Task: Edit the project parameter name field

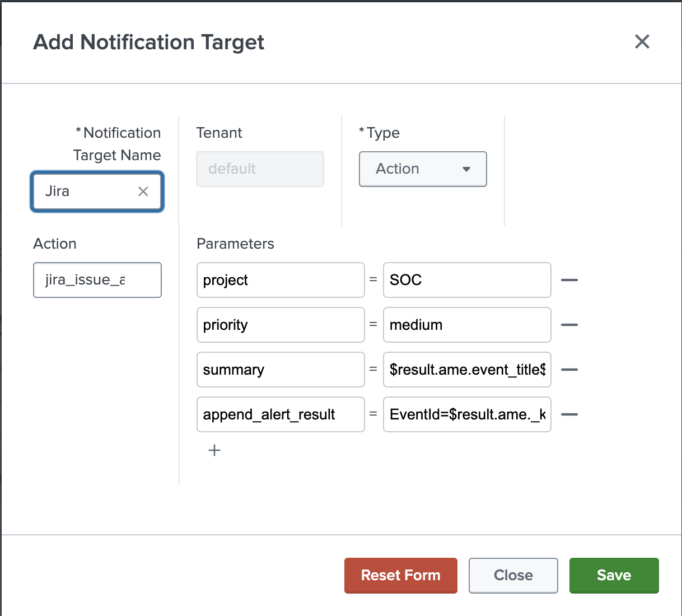Action: (280, 280)
